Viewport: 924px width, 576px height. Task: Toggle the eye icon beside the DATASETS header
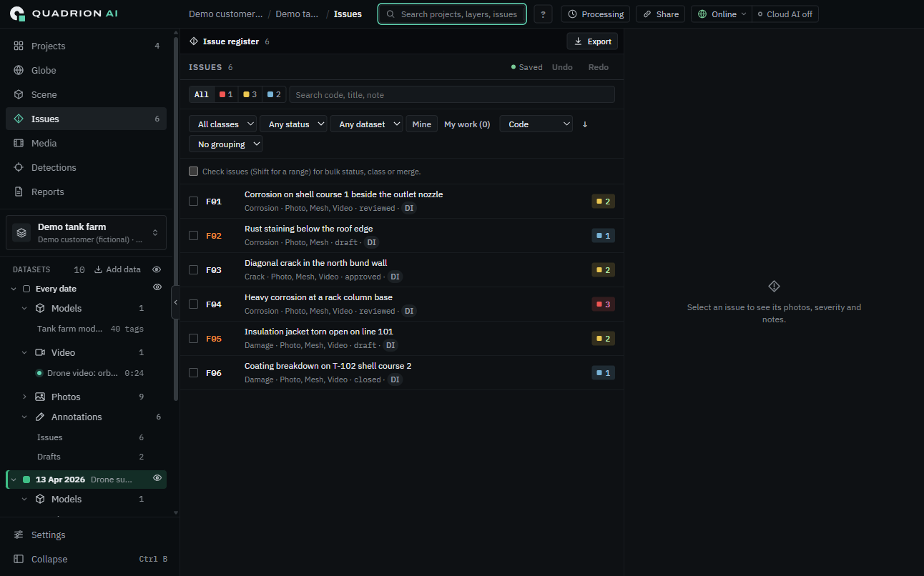157,269
